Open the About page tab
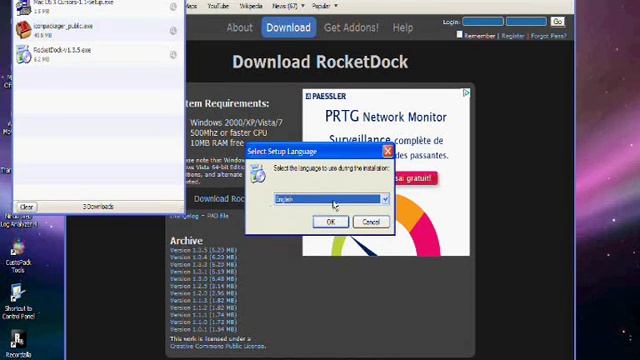The image size is (640, 360). tap(240, 27)
